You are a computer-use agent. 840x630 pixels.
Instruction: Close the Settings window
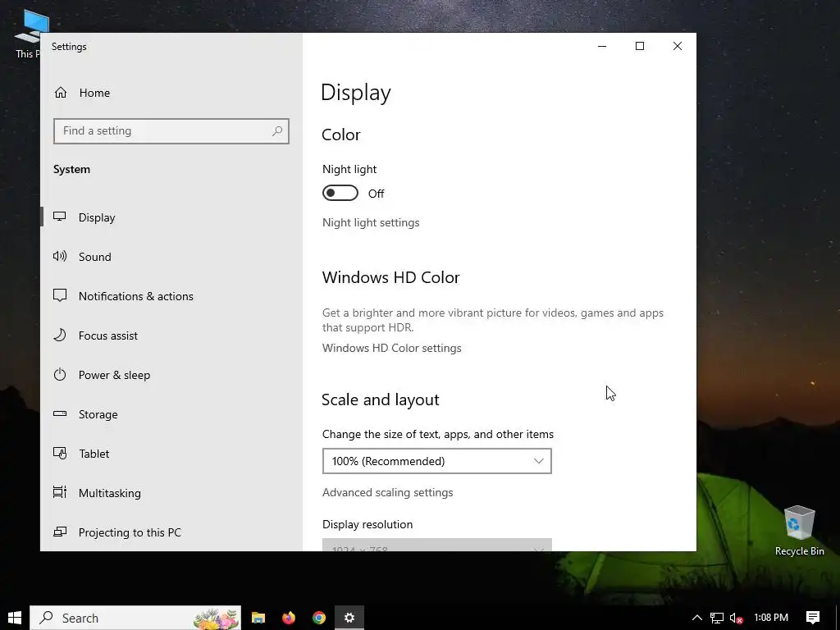(677, 46)
